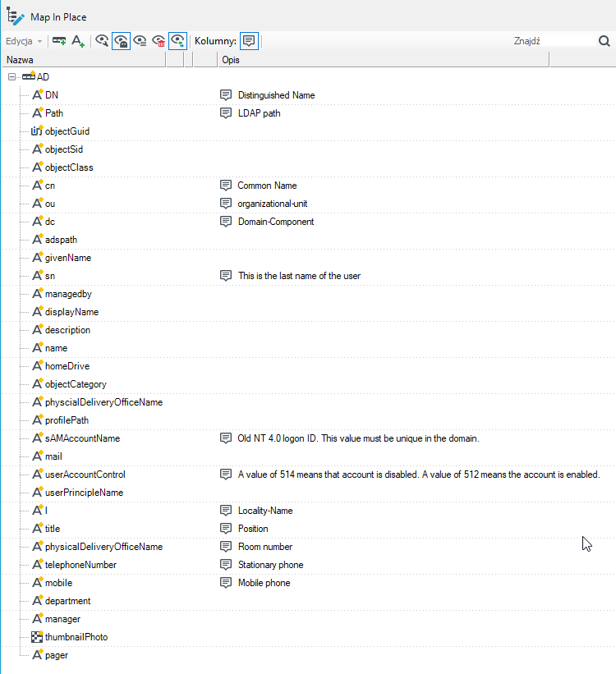The image size is (616, 674).
Task: Select the title attribute
Action: click(53, 529)
